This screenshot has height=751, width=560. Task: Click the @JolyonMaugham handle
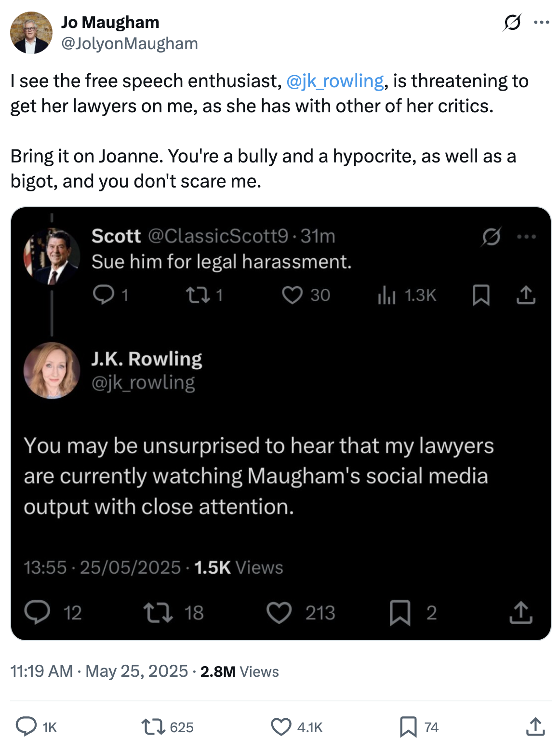click(x=129, y=44)
